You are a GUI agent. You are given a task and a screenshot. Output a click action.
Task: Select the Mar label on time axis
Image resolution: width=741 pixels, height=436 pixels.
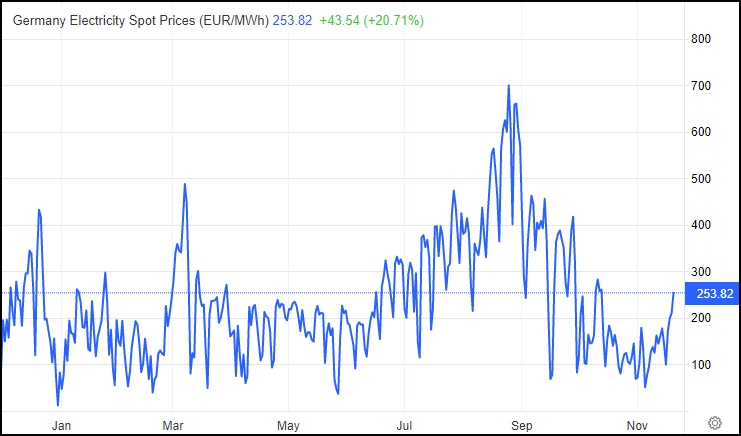coord(172,426)
